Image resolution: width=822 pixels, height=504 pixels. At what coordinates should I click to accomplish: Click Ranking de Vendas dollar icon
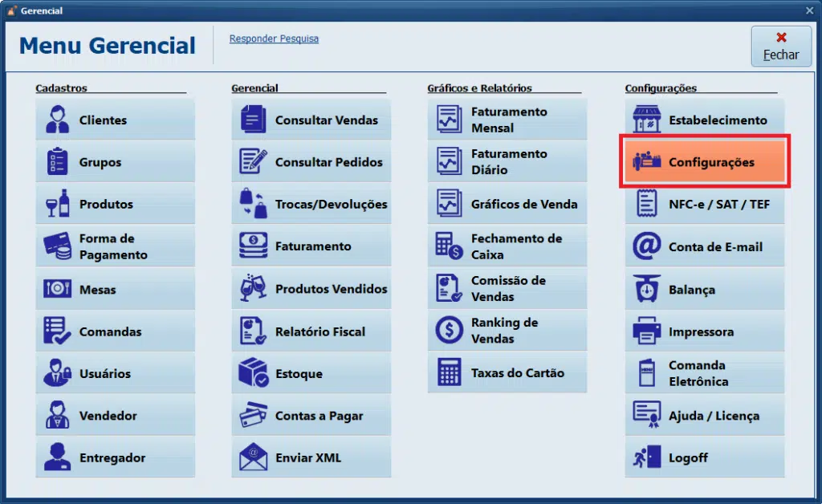coord(450,330)
